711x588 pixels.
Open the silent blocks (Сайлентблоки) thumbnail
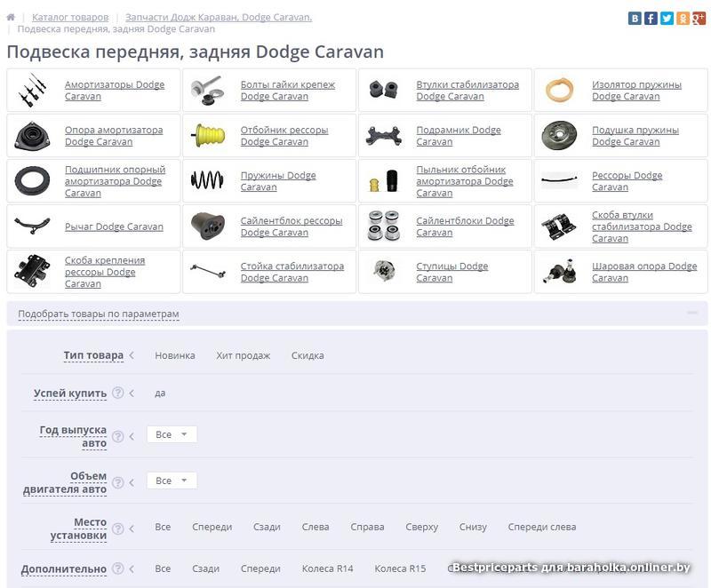click(x=384, y=226)
